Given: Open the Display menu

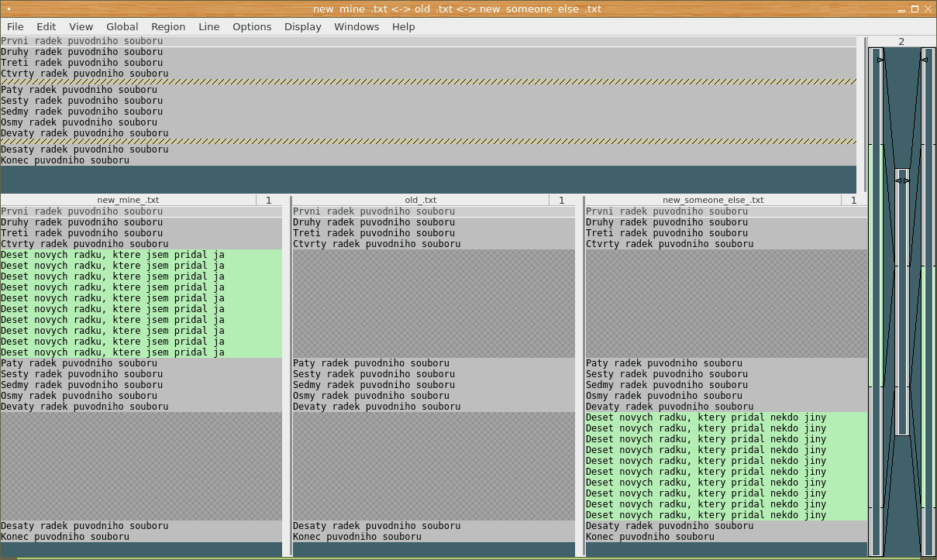Looking at the screenshot, I should coord(302,26).
